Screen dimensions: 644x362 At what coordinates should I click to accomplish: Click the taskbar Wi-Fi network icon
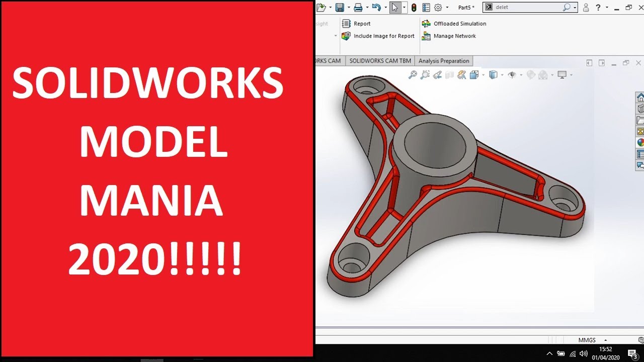[x=573, y=353]
